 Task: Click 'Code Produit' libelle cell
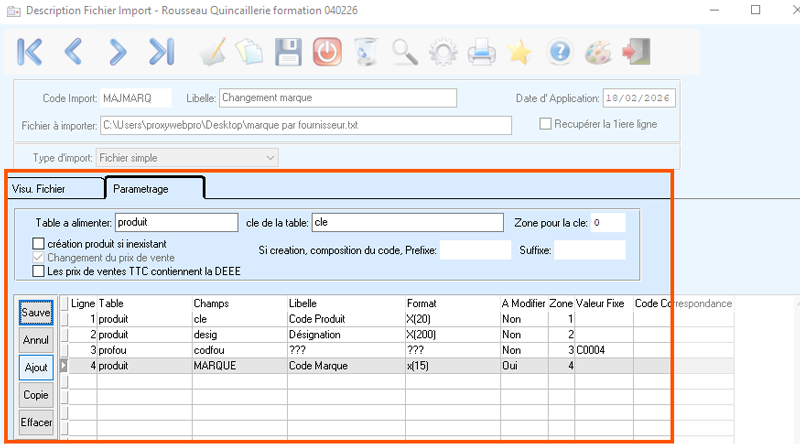[x=346, y=319]
